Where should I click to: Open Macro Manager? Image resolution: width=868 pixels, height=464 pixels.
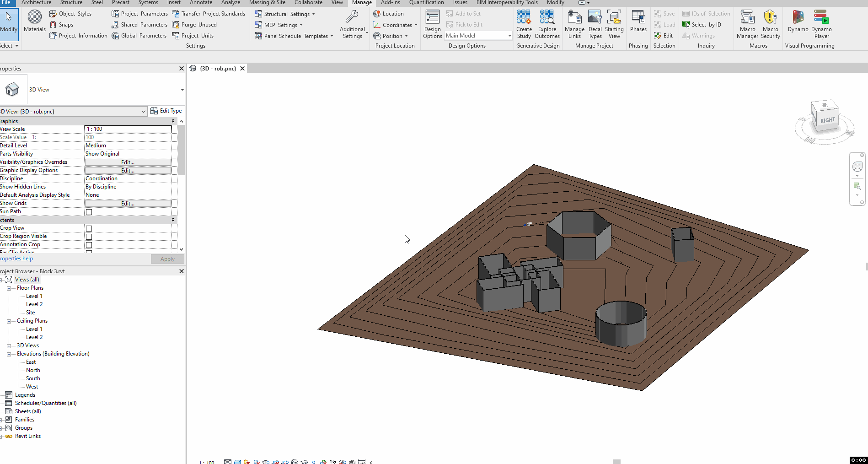(747, 24)
